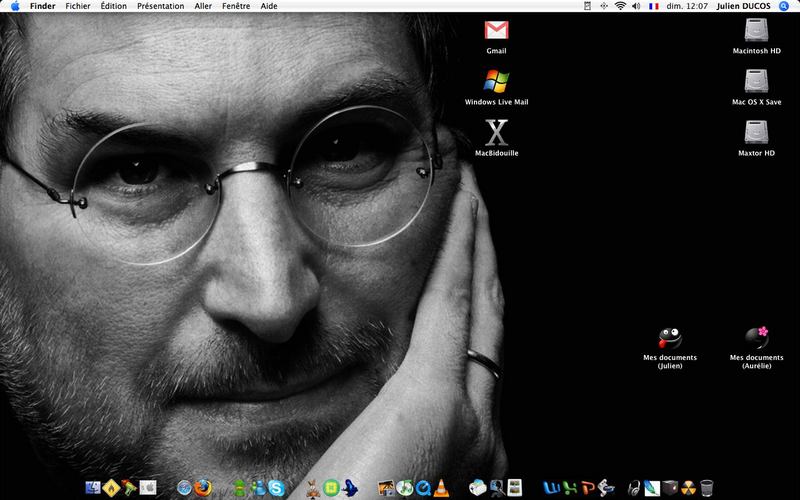Open the printer icon in dock
Viewport: 800px width, 500px height.
(x=477, y=488)
